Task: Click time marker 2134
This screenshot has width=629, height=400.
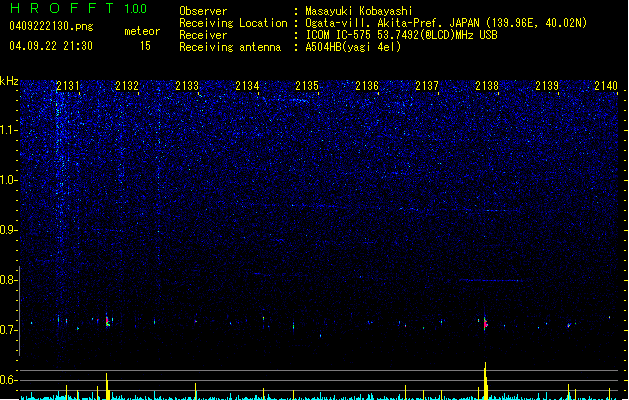Action: pos(247,86)
